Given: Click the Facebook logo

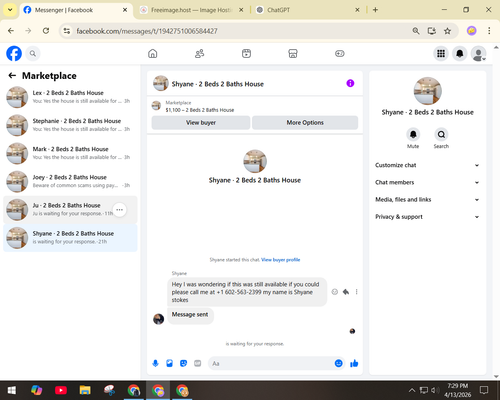Looking at the screenshot, I should coord(14,53).
